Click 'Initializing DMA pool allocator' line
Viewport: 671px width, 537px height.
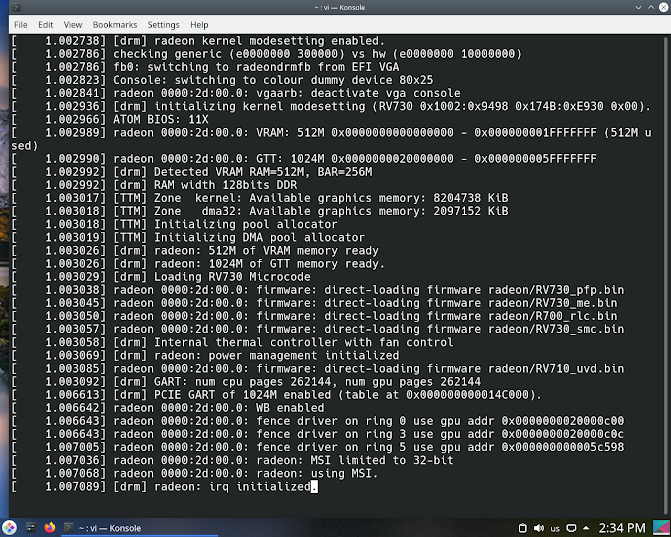point(239,237)
